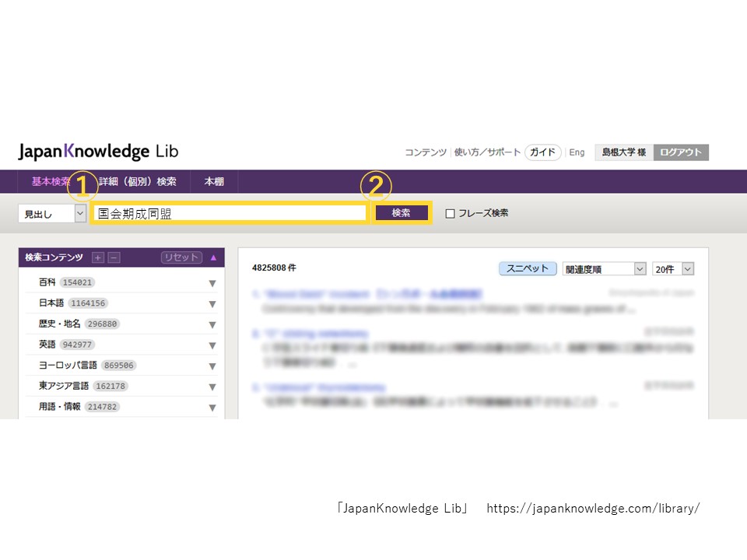Switch to the 基本検索 tab

pyautogui.click(x=51, y=181)
